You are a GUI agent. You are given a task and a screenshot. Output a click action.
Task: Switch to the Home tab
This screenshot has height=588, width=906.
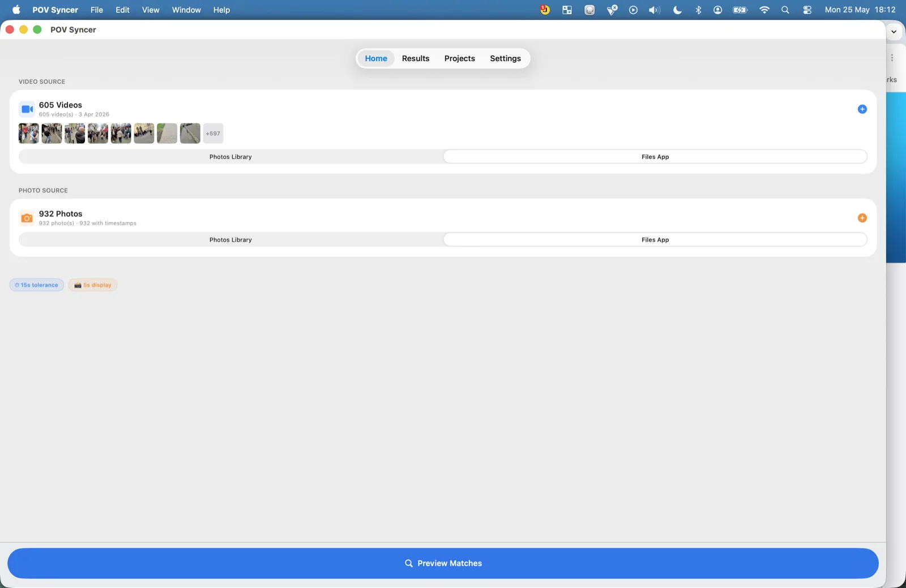(376, 58)
